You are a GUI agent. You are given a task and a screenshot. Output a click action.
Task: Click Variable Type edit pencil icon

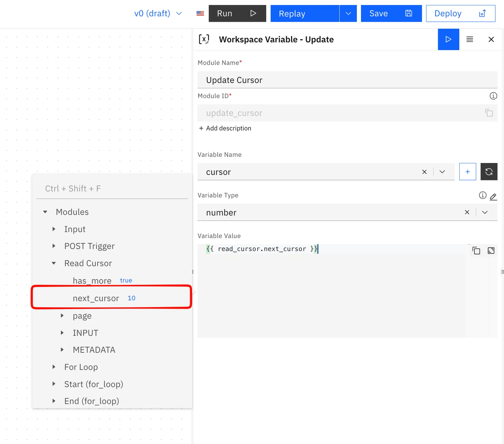pos(493,196)
